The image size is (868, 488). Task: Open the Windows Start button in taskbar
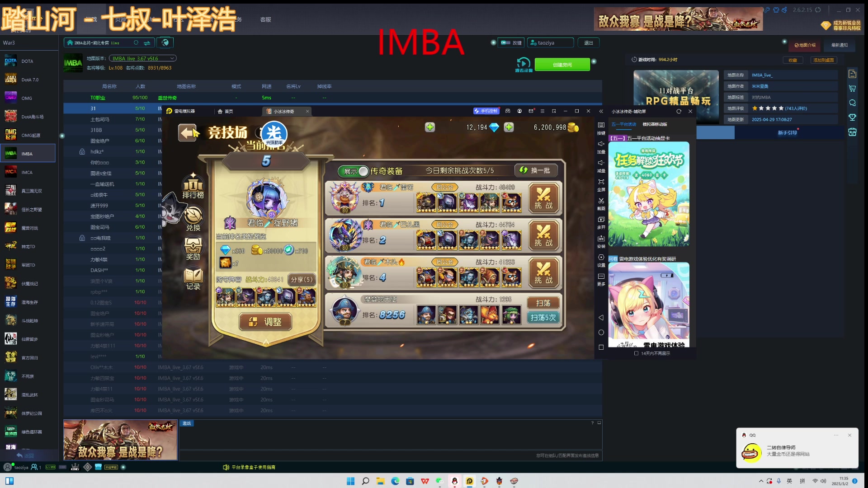350,481
